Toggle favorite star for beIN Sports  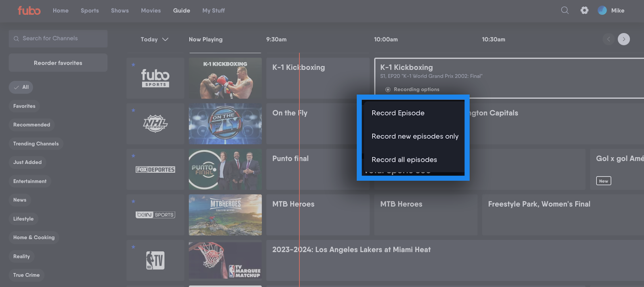click(x=133, y=201)
